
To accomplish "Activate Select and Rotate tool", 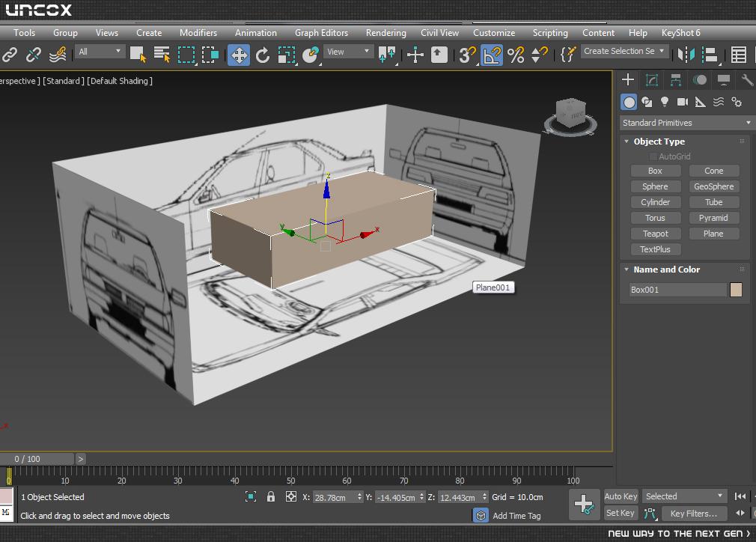I will [263, 55].
